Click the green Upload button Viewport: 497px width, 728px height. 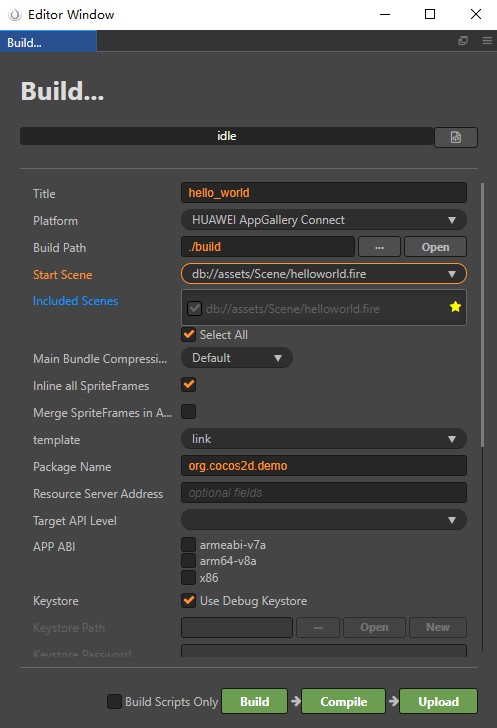click(x=438, y=701)
